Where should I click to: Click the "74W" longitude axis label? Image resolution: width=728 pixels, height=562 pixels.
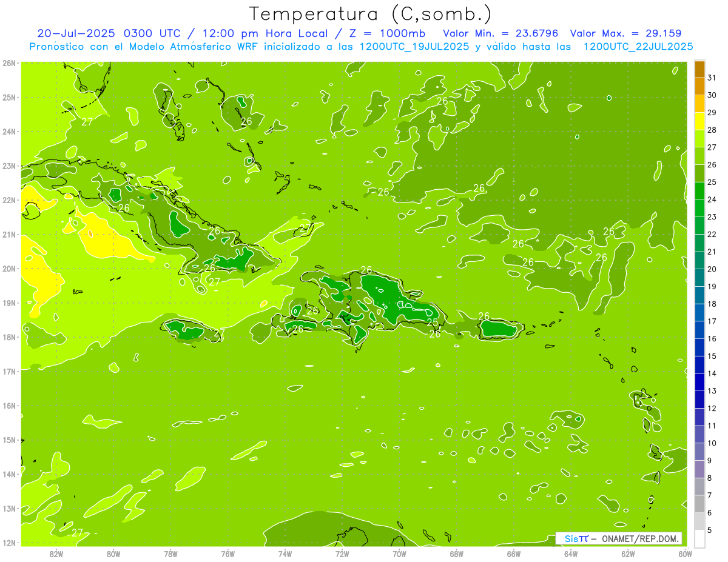click(285, 553)
